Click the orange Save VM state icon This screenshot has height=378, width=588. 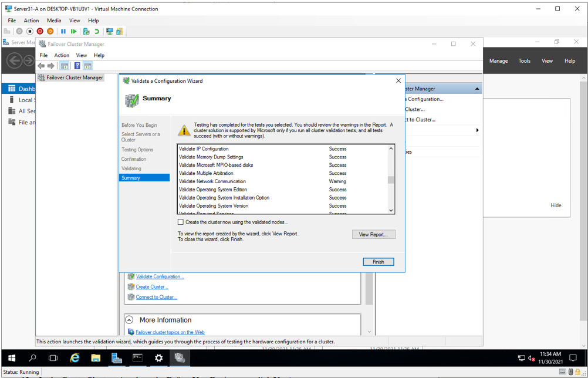[x=50, y=32]
